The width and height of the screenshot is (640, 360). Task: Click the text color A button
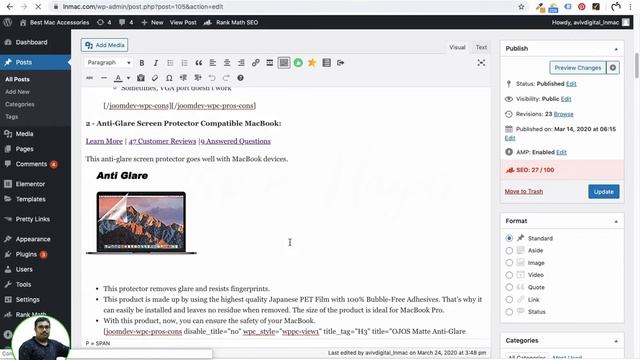pyautogui.click(x=118, y=78)
